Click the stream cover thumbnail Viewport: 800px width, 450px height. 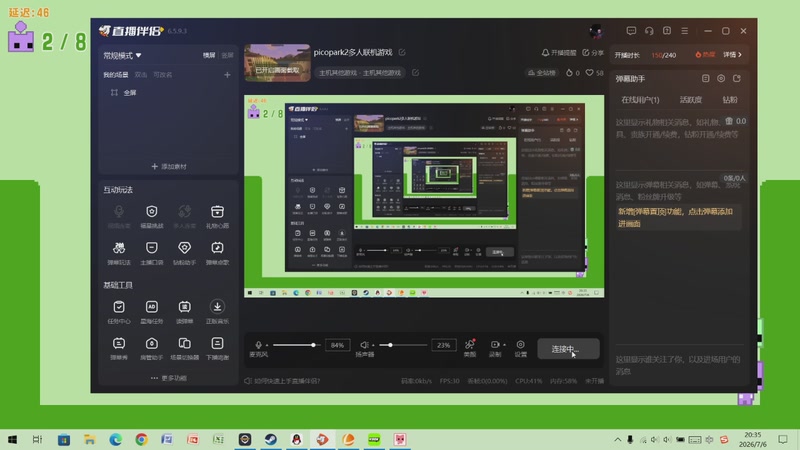tap(277, 63)
